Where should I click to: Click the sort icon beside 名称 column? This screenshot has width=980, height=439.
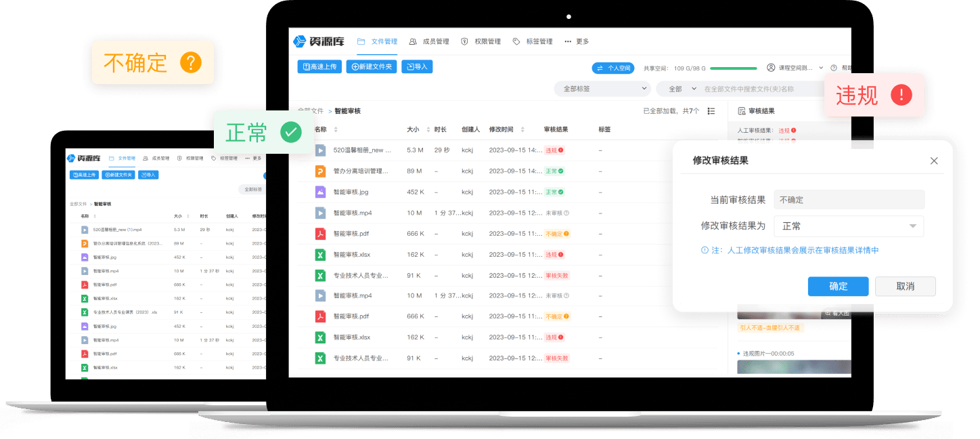336,129
